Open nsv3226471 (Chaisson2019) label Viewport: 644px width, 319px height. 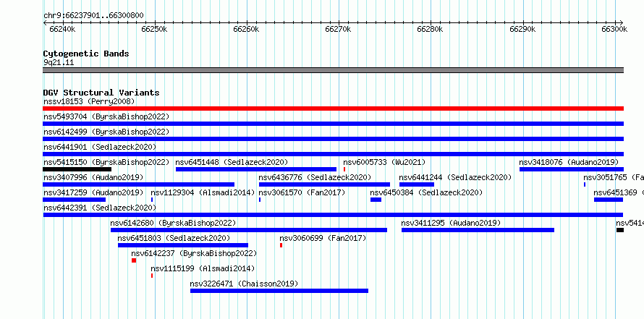[244, 284]
